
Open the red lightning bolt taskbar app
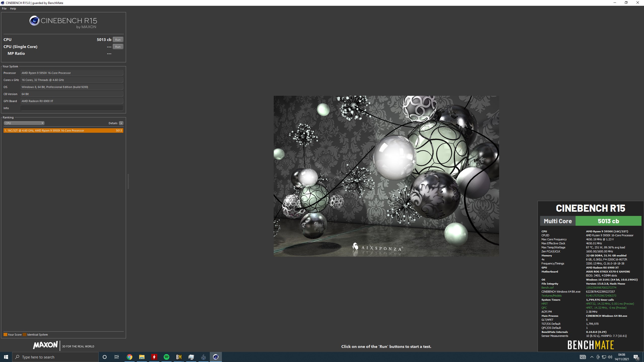click(154, 357)
